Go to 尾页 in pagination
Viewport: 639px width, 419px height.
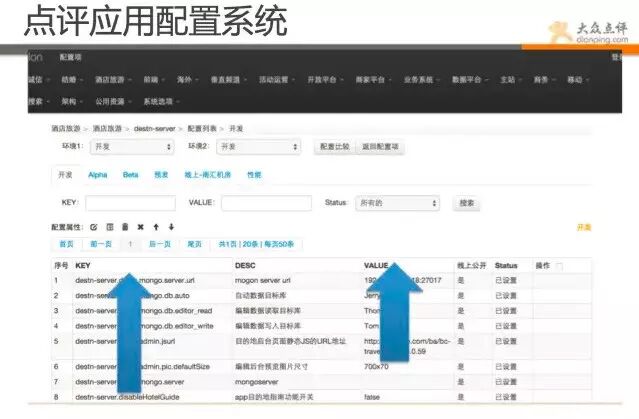[x=194, y=244]
